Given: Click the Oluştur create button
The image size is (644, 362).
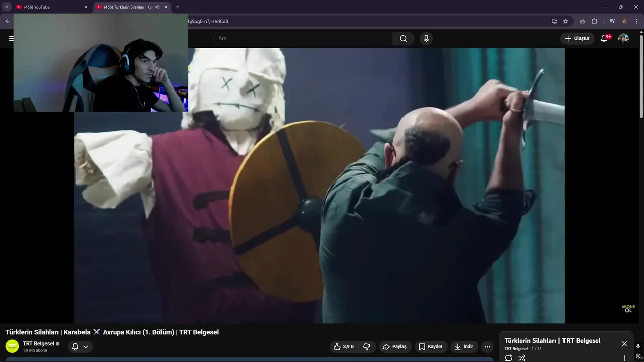Looking at the screenshot, I should click(x=577, y=39).
